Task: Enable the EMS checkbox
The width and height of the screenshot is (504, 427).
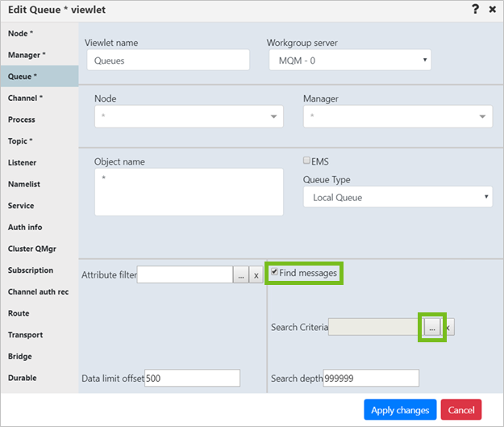Action: click(306, 161)
